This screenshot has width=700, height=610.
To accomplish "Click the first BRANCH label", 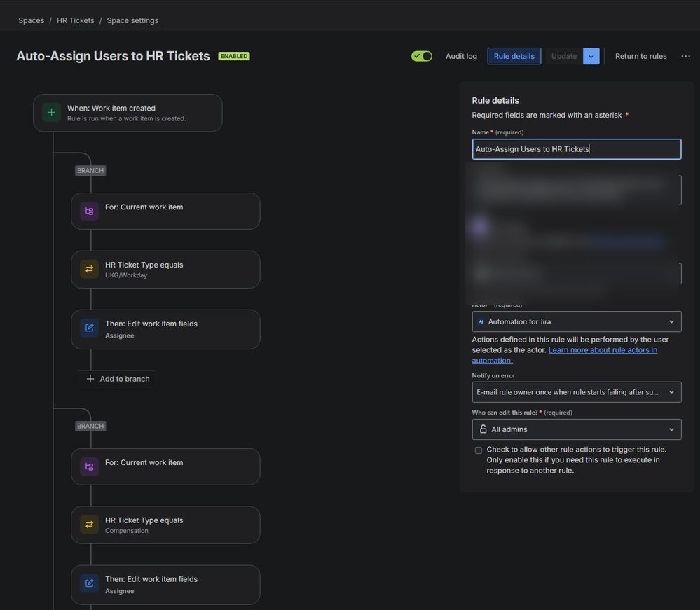I will pyautogui.click(x=90, y=170).
